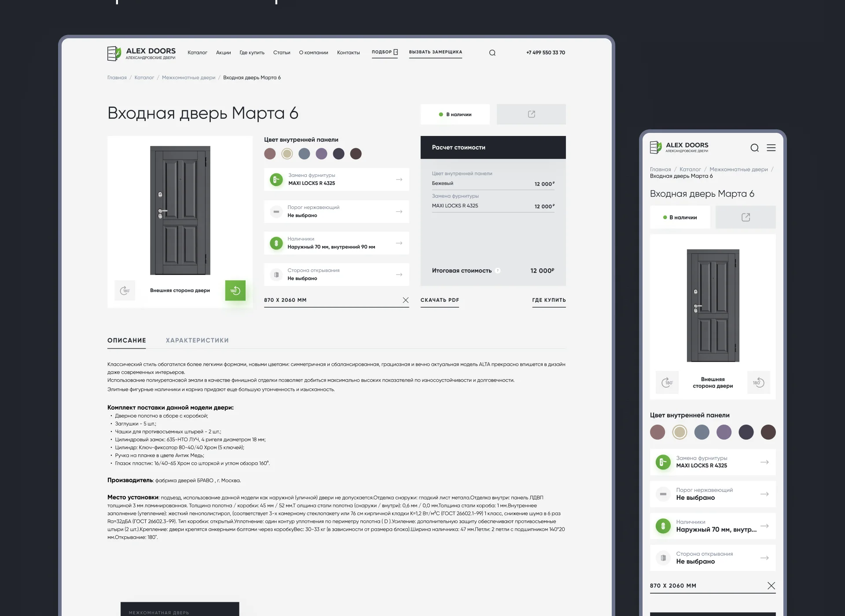The width and height of the screenshot is (845, 616).
Task: Expand Замена фурнитуры option in mobile view
Action: (713, 462)
